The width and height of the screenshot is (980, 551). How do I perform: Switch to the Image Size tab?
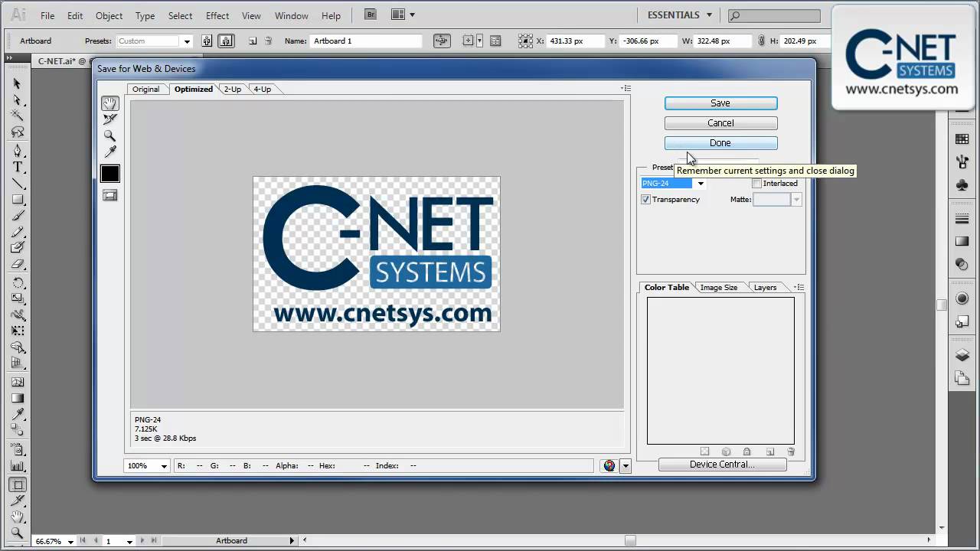(x=718, y=287)
